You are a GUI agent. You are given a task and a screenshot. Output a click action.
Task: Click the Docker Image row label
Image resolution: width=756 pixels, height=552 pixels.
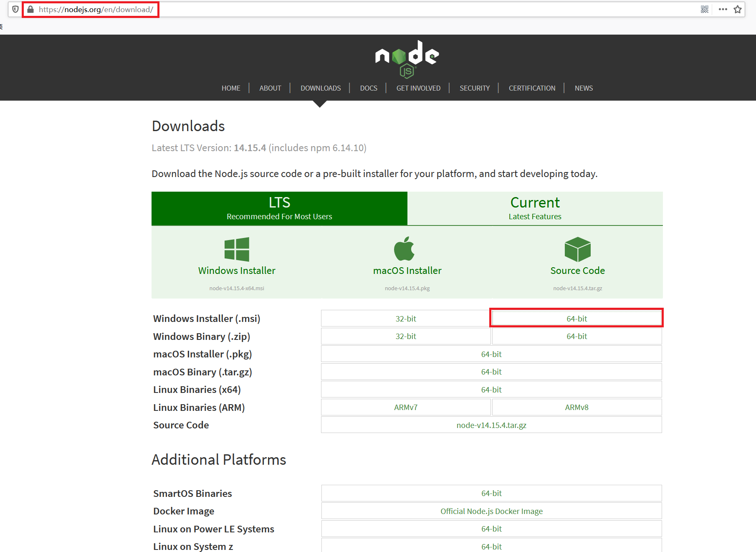pyautogui.click(x=184, y=511)
